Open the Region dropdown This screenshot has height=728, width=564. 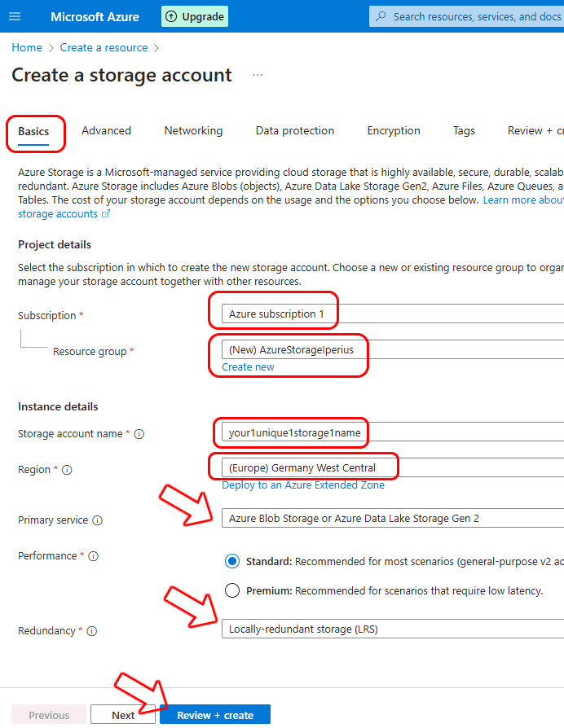pyautogui.click(x=393, y=467)
